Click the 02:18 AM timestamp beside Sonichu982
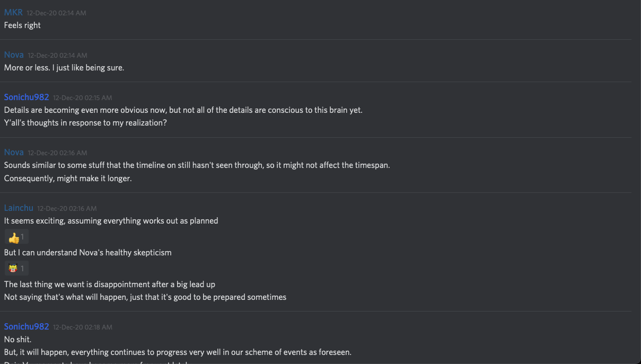Screen dimensions: 641x364 click(82, 327)
